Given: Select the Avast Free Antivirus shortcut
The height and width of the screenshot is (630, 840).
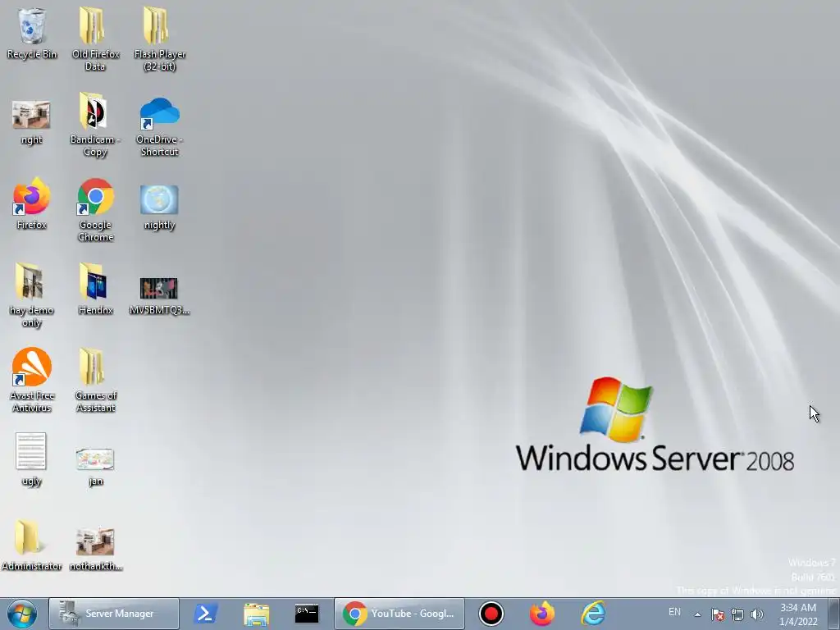Looking at the screenshot, I should pyautogui.click(x=32, y=381).
